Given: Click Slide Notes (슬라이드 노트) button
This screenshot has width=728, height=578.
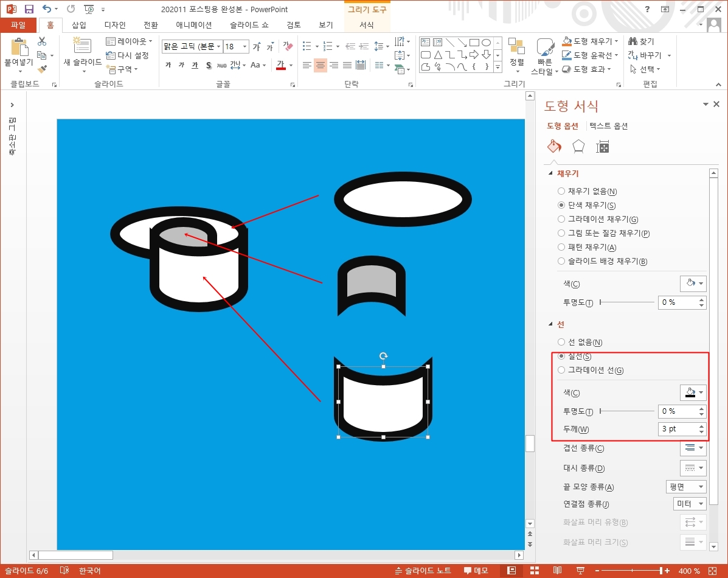Looking at the screenshot, I should point(423,571).
